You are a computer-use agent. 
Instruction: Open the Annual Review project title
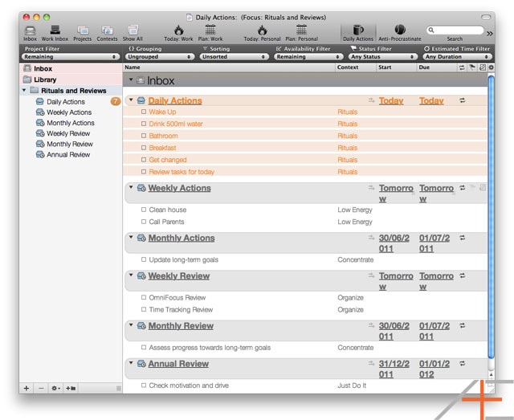[178, 364]
